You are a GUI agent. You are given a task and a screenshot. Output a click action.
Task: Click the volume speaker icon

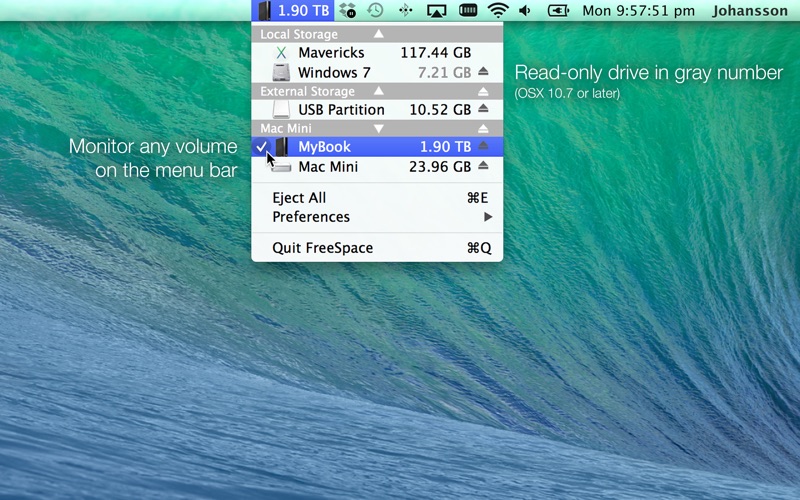525,10
